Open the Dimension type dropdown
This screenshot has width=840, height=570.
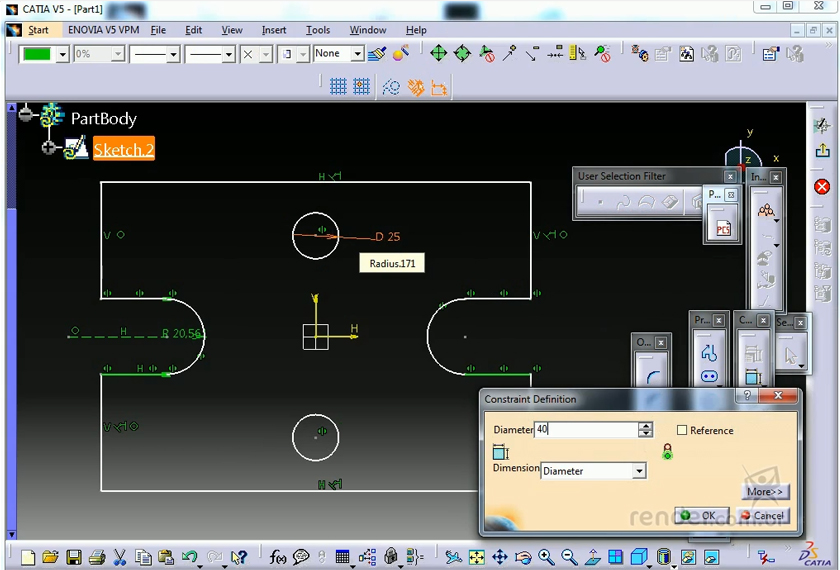[x=639, y=471]
